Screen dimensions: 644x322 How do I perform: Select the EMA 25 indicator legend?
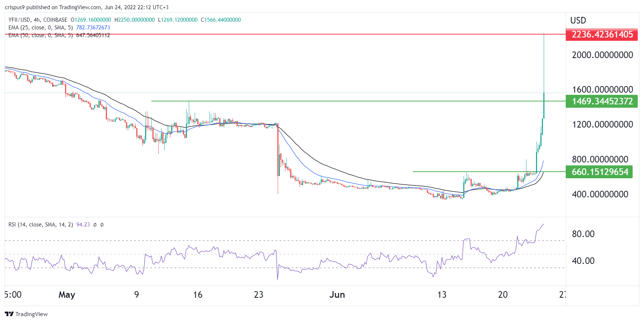point(40,28)
